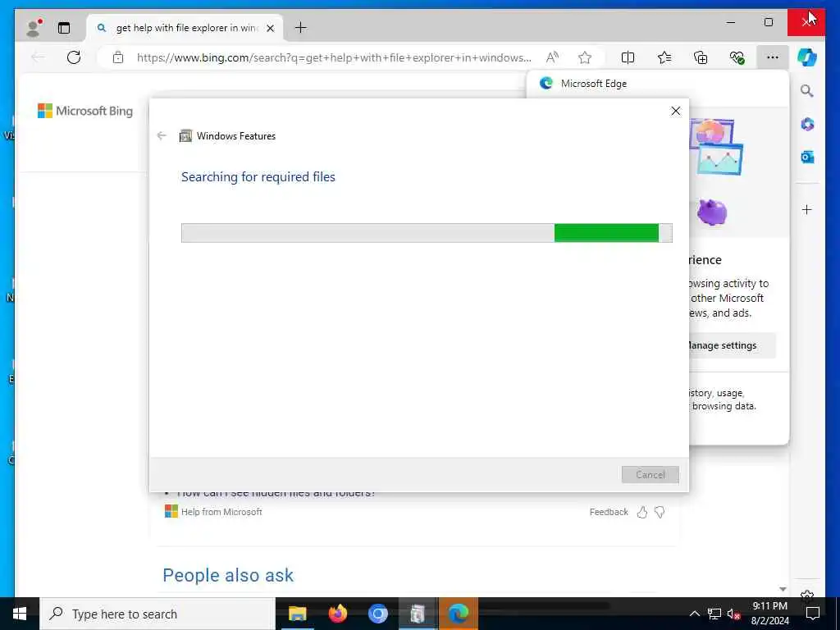The height and width of the screenshot is (630, 840).
Task: Click the 'People also ask' heading
Action: tap(228, 575)
